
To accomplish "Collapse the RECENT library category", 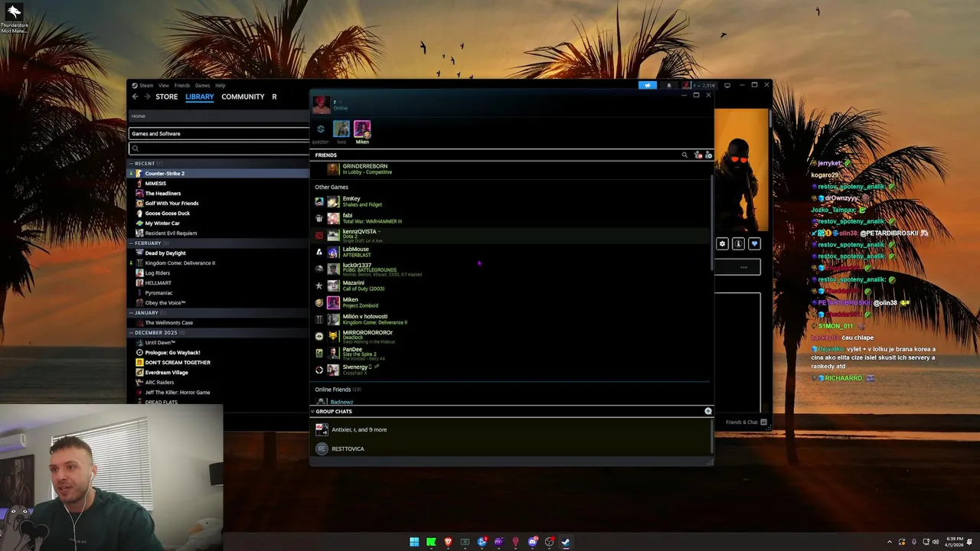I will point(131,163).
